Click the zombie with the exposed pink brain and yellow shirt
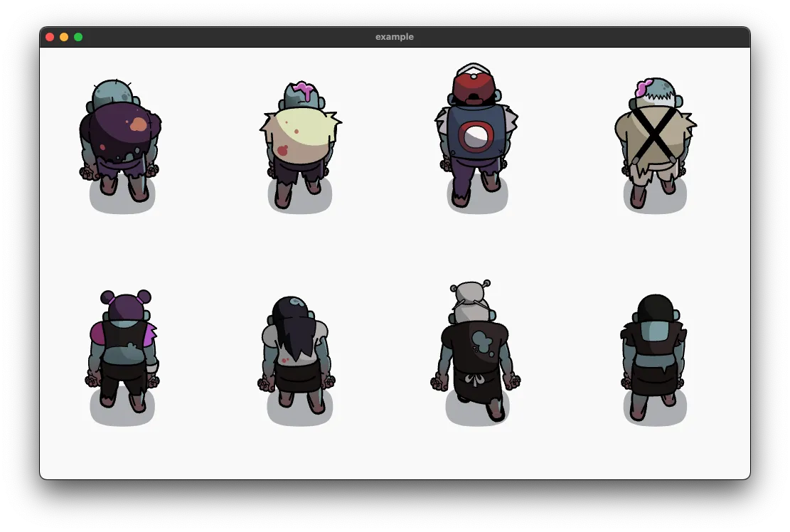 point(300,144)
